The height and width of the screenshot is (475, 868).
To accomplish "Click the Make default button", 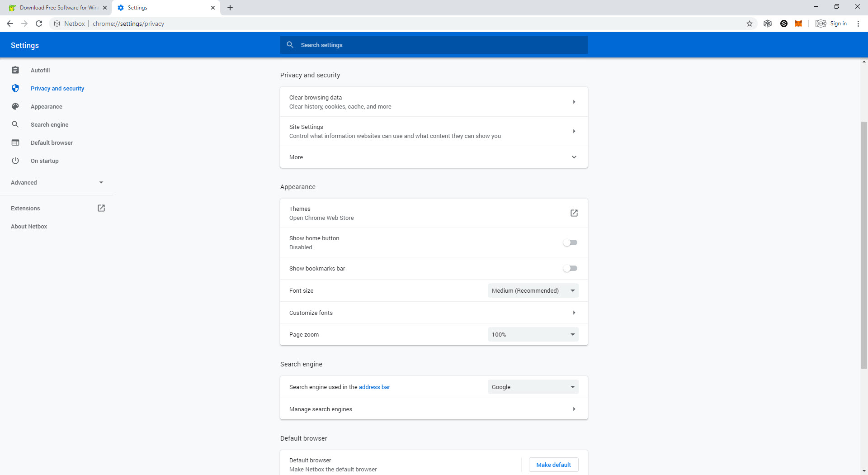I will [x=554, y=465].
